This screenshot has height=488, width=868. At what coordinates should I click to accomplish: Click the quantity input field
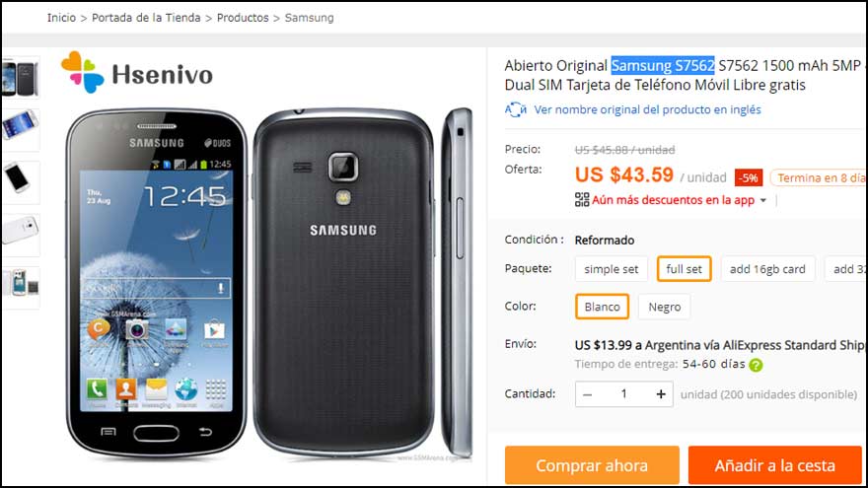[623, 394]
